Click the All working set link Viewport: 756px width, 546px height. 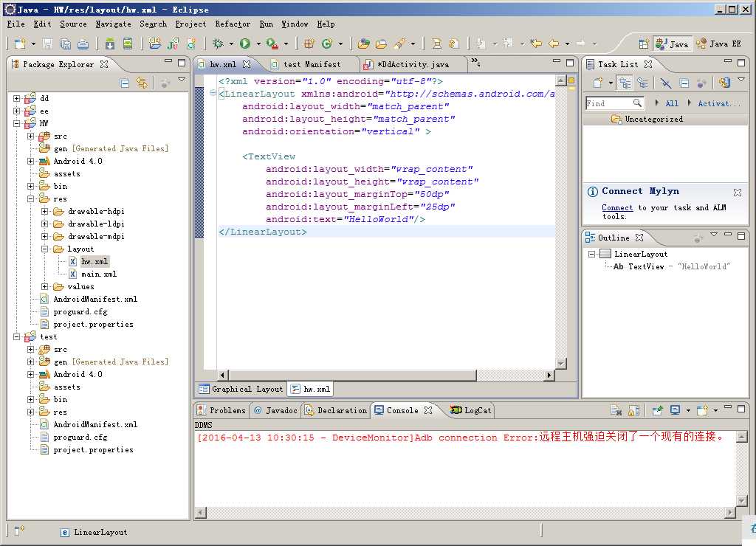pos(672,103)
